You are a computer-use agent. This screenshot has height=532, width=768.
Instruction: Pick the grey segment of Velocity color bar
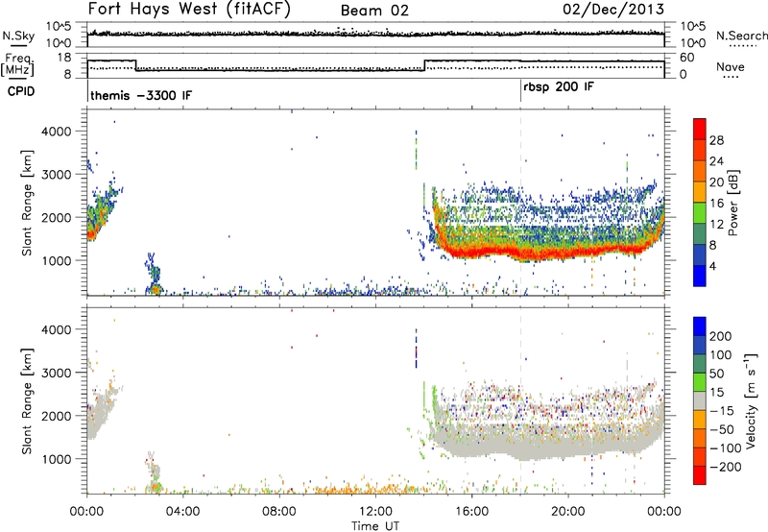700,401
